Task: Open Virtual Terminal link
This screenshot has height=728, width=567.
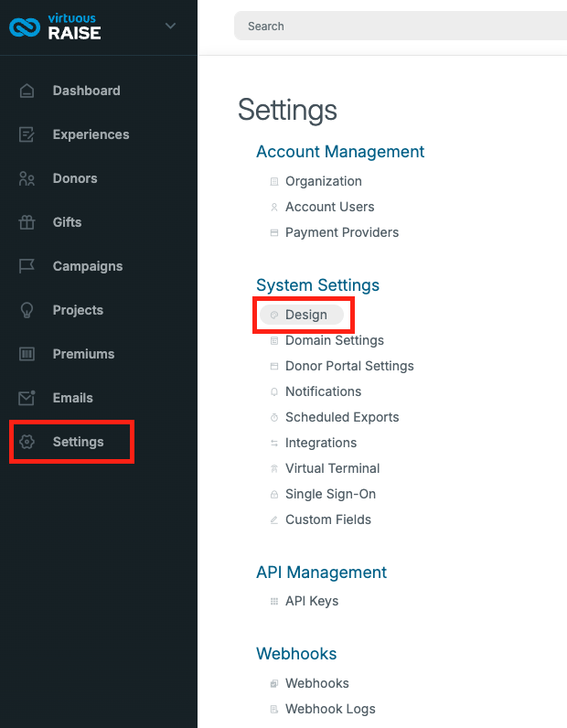Action: click(333, 468)
